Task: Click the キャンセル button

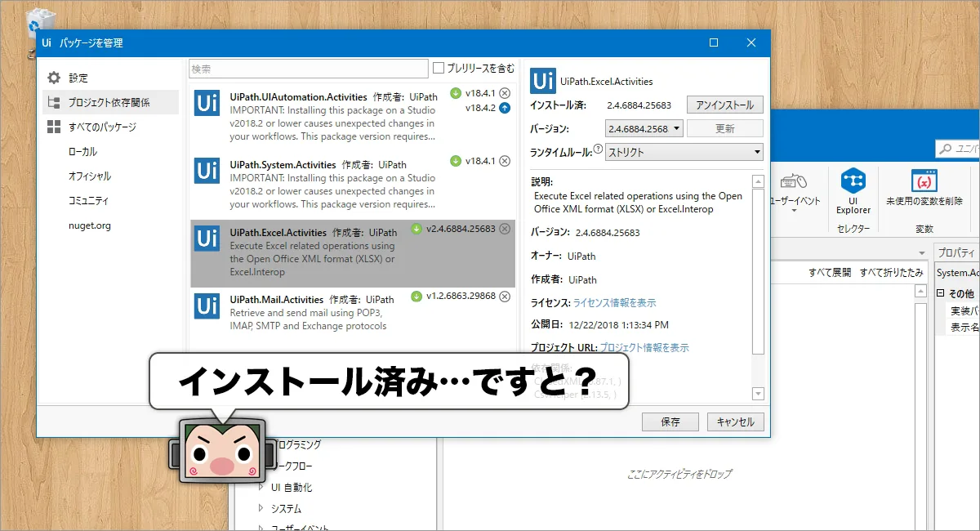Action: [736, 422]
